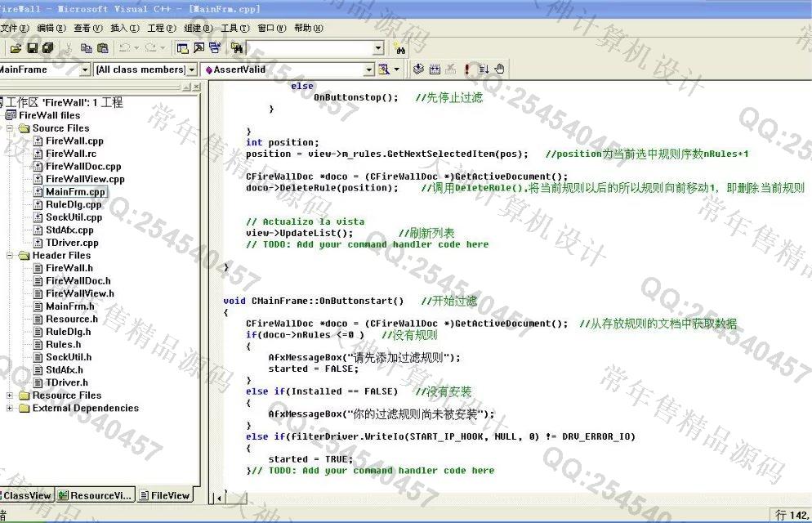The width and height of the screenshot is (812, 523).
Task: Open the MainFrame class dropdown
Action: tap(86, 69)
